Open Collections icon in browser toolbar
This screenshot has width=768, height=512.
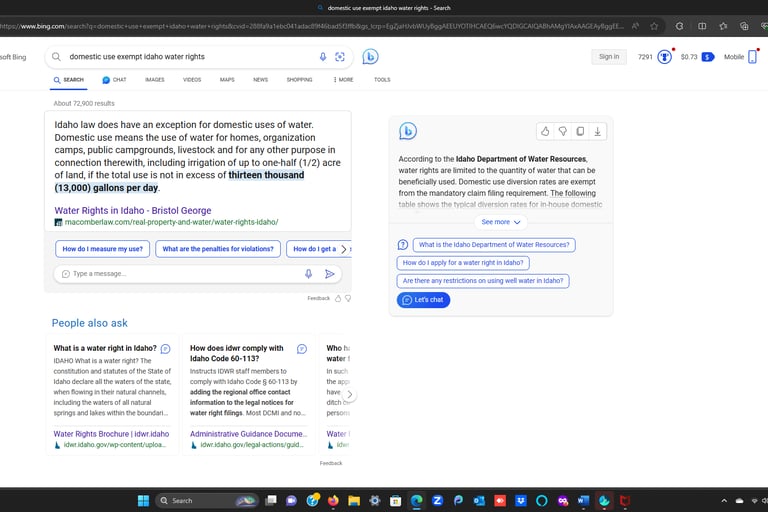(x=744, y=26)
